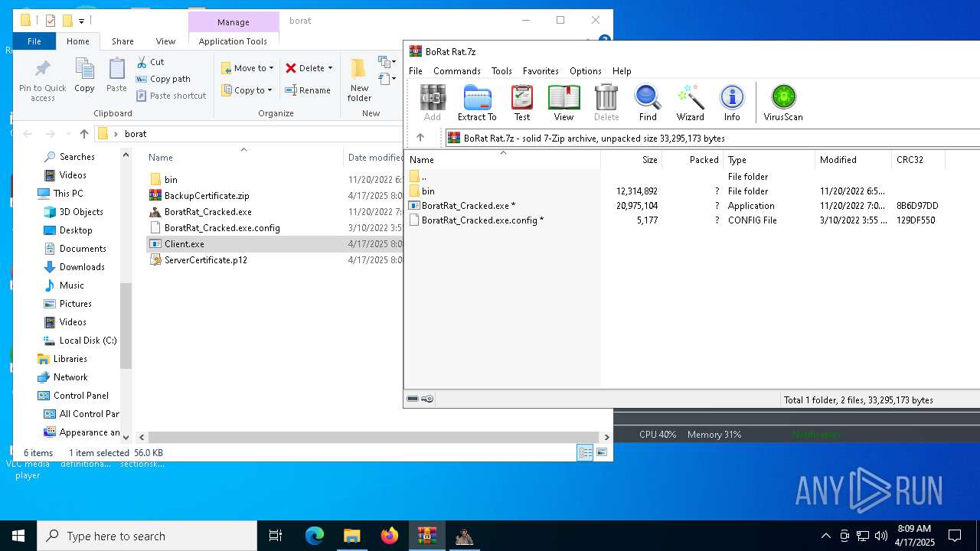Screen dimensions: 980x551
Task: Click Pin to Quick access in Explorer
Action: point(43,80)
